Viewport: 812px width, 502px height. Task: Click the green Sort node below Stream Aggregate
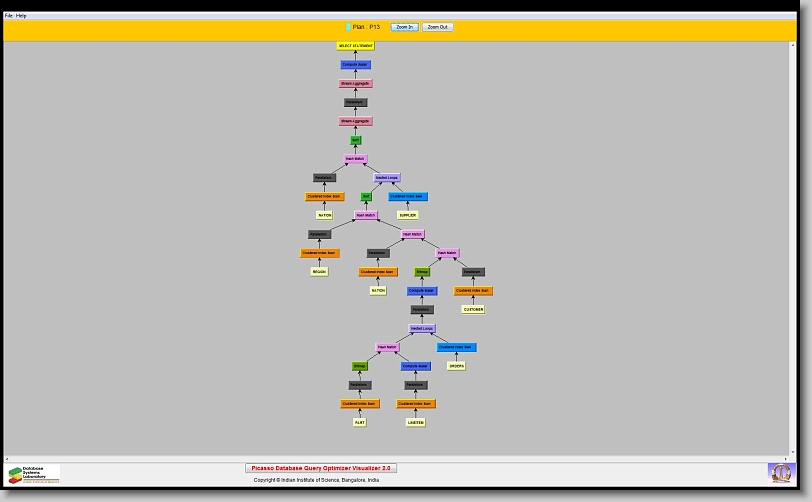click(x=355, y=140)
